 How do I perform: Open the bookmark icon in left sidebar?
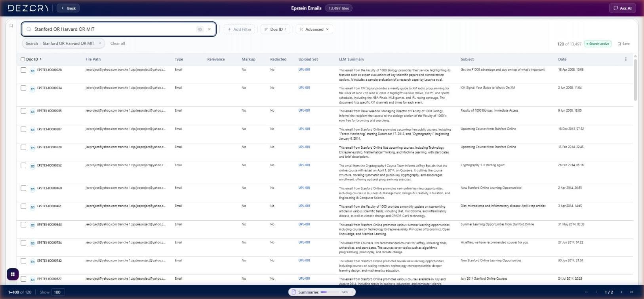point(11,26)
